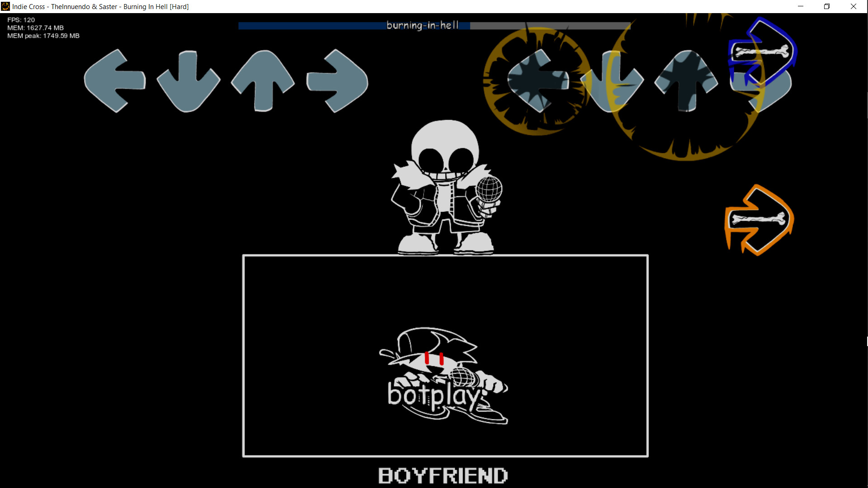The height and width of the screenshot is (488, 868).
Task: Click the player's down arrow receptor
Action: [x=612, y=81]
